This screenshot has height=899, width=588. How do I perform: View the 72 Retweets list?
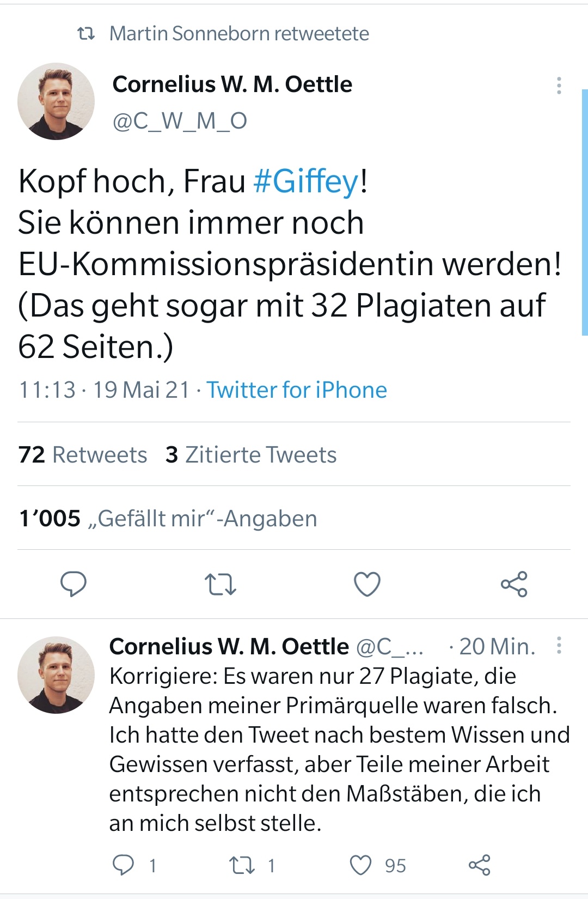coord(83,454)
